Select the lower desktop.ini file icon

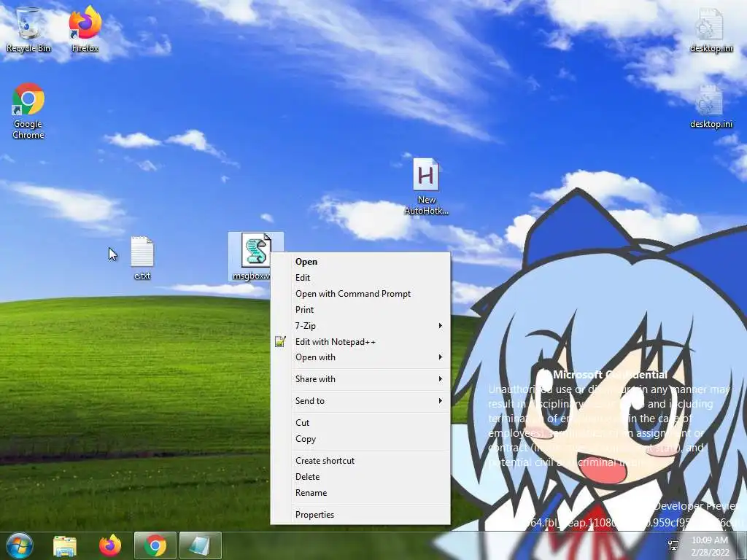click(x=711, y=106)
